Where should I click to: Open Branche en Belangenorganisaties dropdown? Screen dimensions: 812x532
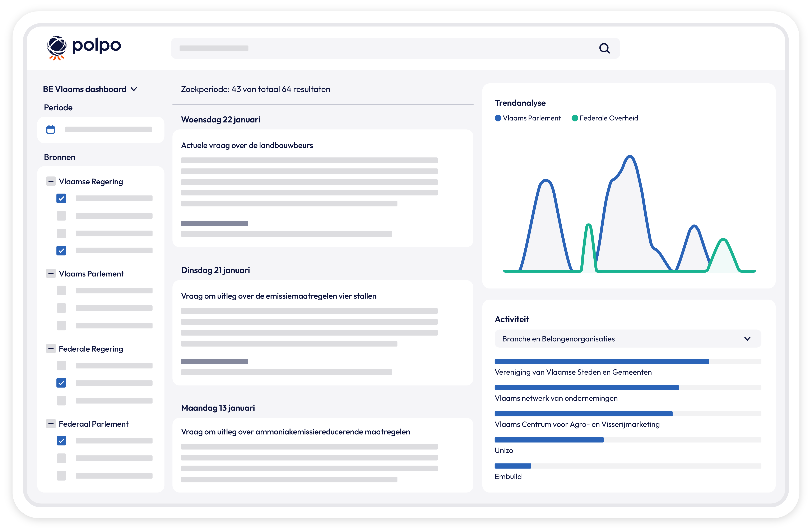point(627,338)
